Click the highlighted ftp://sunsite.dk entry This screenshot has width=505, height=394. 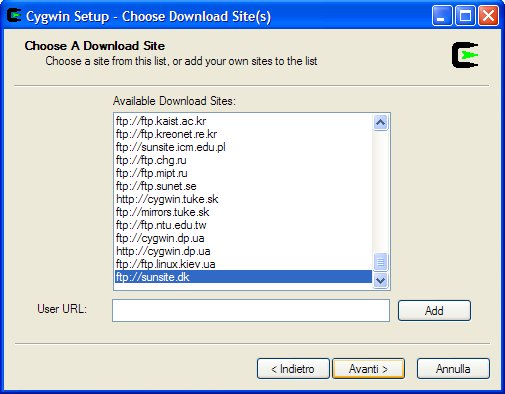(x=243, y=277)
